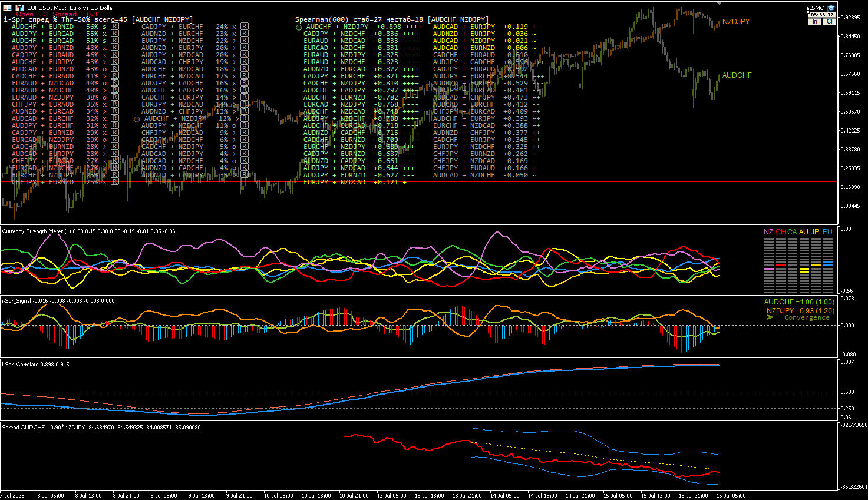Click the R icon for EURAUD + NZDCHF 40%
The height and width of the screenshot is (500, 868).
115,90
